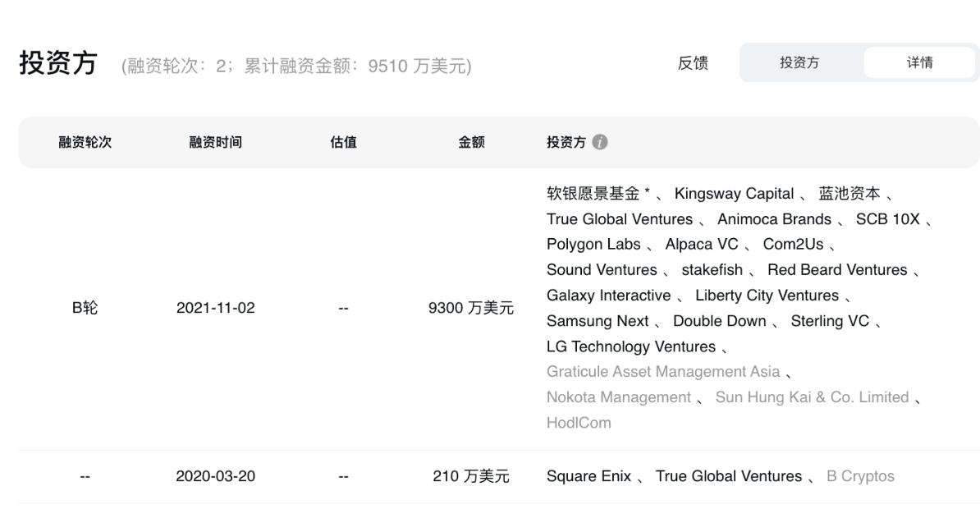Open the Alpaca VC investor link
This screenshot has height=509, width=980.
click(702, 245)
